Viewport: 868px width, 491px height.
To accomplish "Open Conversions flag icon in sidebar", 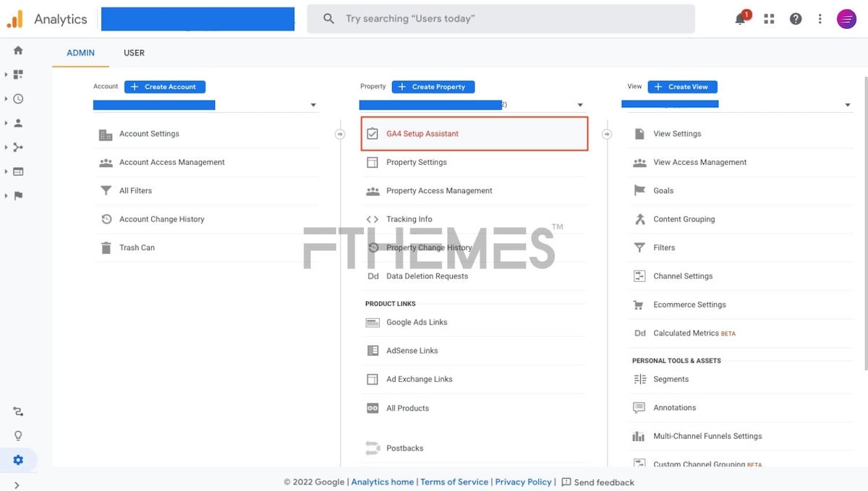I will click(x=18, y=196).
